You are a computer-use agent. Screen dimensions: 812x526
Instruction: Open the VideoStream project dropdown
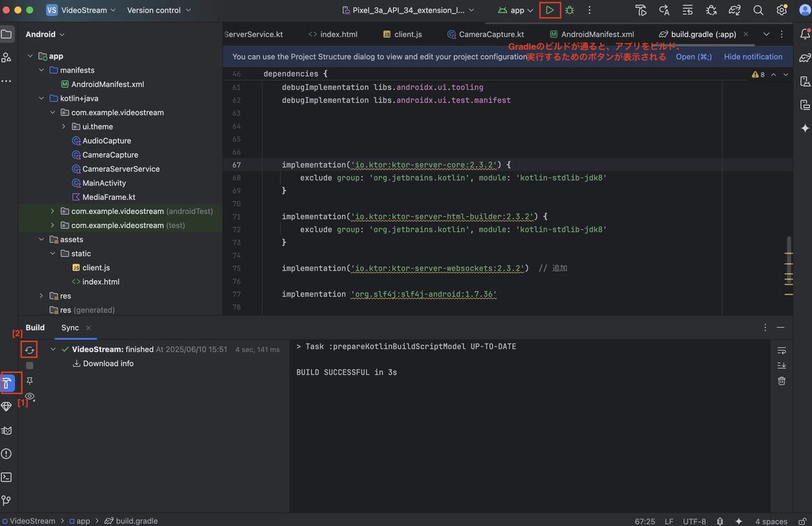[81, 10]
